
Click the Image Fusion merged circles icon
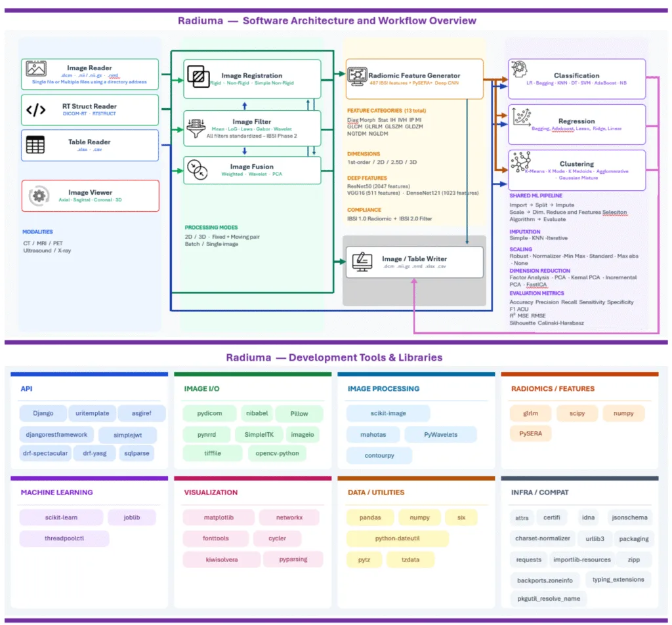pos(198,170)
